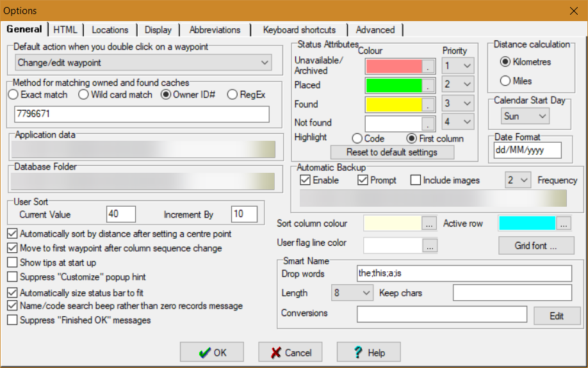Select the Miles distance option
Image resolution: width=588 pixels, height=368 pixels.
pyautogui.click(x=505, y=81)
